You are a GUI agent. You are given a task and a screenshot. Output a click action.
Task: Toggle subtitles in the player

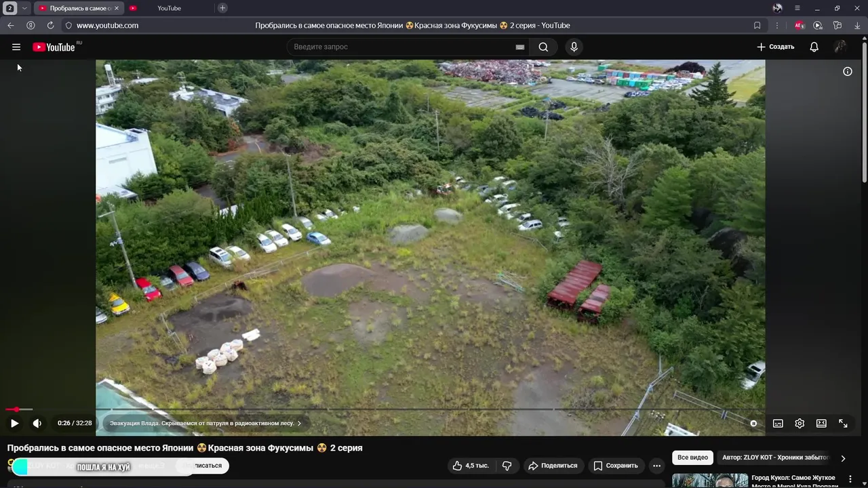click(x=778, y=423)
